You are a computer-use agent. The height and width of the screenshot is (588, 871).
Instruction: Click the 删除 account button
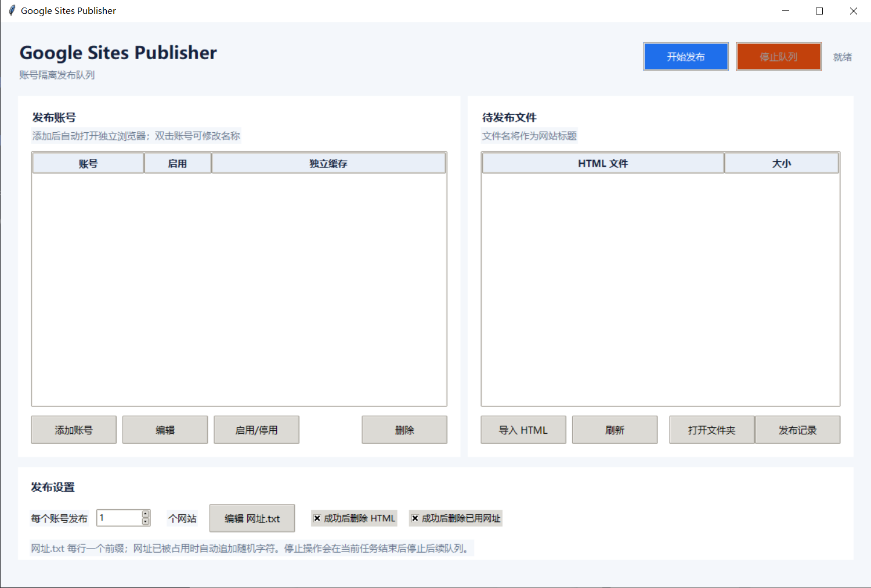[404, 430]
